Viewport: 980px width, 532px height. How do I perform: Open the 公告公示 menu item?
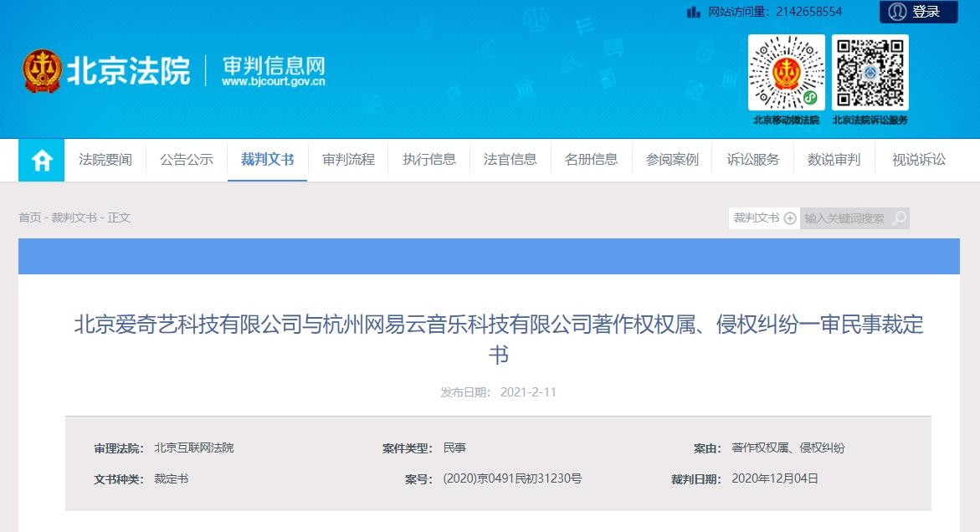(x=187, y=160)
